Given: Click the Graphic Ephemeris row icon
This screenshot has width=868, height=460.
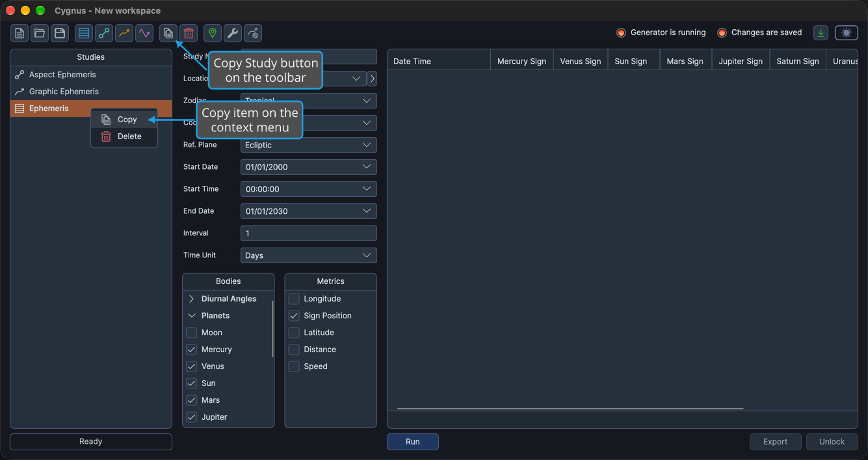Looking at the screenshot, I should (x=20, y=92).
